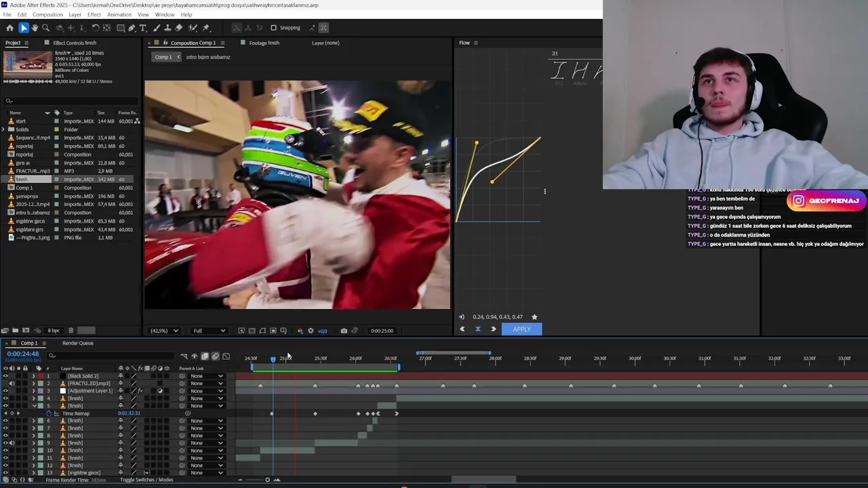Switch to the Render Queue tab

78,343
